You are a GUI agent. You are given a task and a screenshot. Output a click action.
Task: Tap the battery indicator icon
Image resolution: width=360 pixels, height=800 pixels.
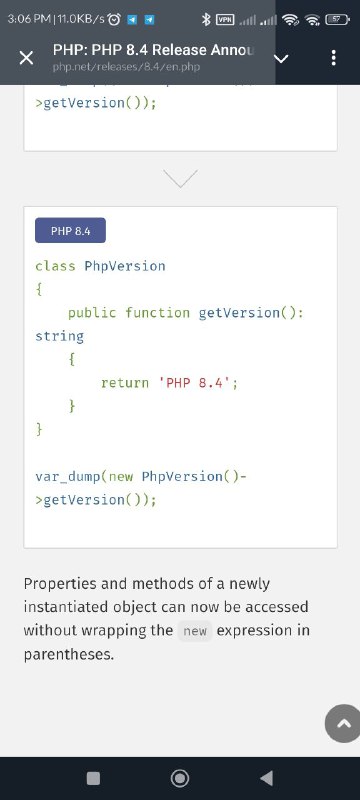(x=337, y=20)
